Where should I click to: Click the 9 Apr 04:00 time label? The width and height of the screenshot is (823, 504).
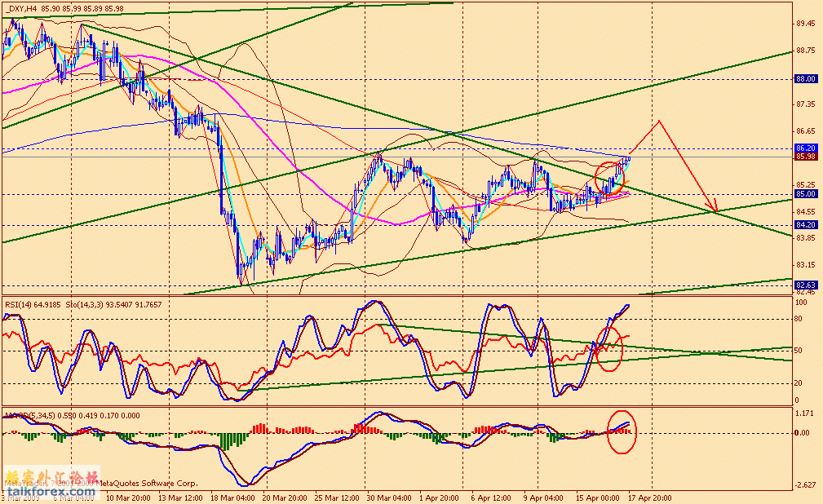pyautogui.click(x=543, y=497)
